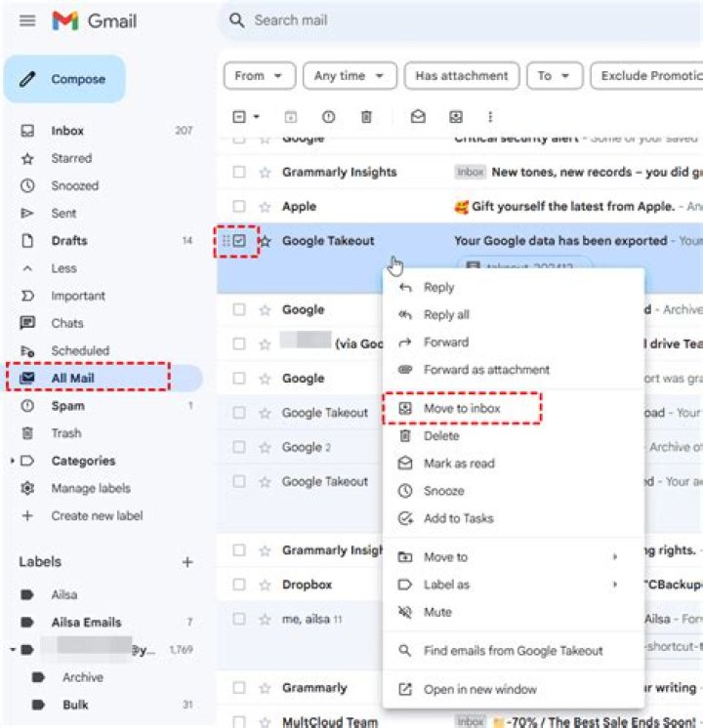Select Add to Tasks in context menu
703x728 pixels.
[514, 518]
